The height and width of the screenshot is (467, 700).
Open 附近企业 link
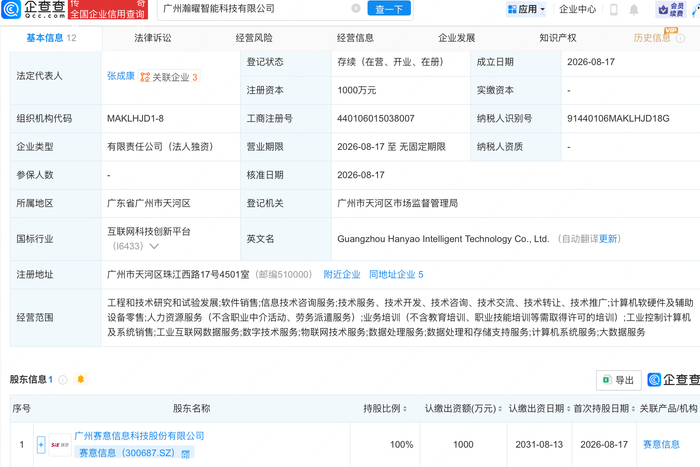(x=342, y=275)
